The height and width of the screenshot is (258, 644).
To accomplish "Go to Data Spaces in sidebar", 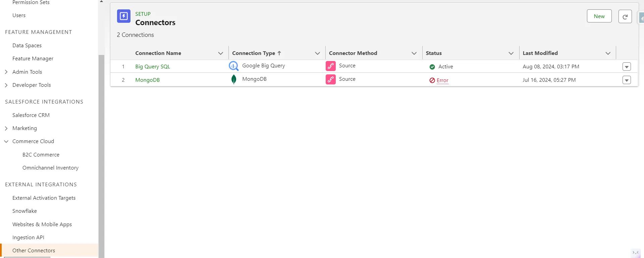I will 27,46.
